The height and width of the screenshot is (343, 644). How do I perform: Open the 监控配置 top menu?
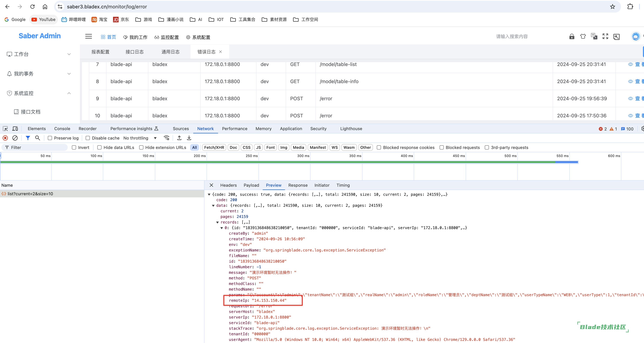[167, 37]
